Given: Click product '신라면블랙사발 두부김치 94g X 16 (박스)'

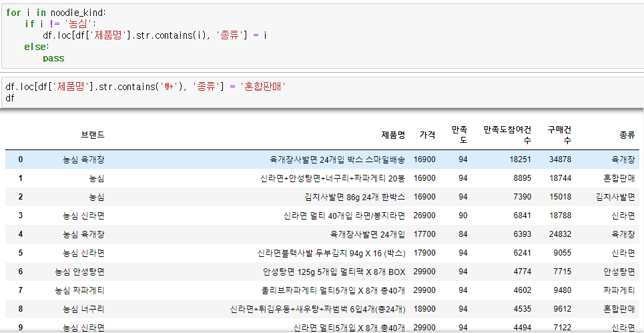Looking at the screenshot, I should 331,253.
